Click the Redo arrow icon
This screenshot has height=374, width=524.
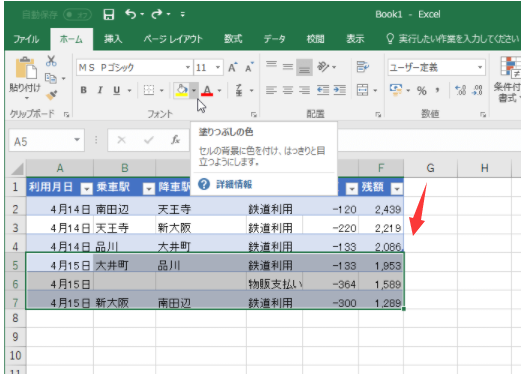157,14
